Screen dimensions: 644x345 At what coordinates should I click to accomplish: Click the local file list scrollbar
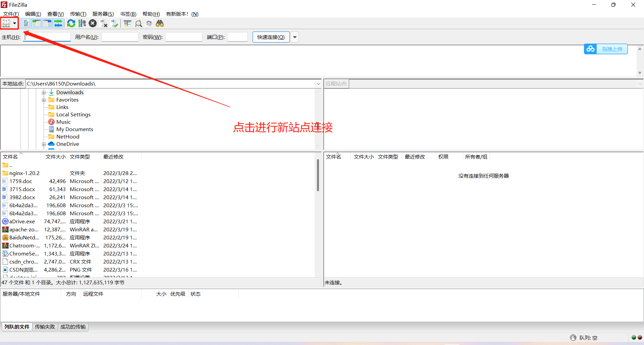(318, 175)
